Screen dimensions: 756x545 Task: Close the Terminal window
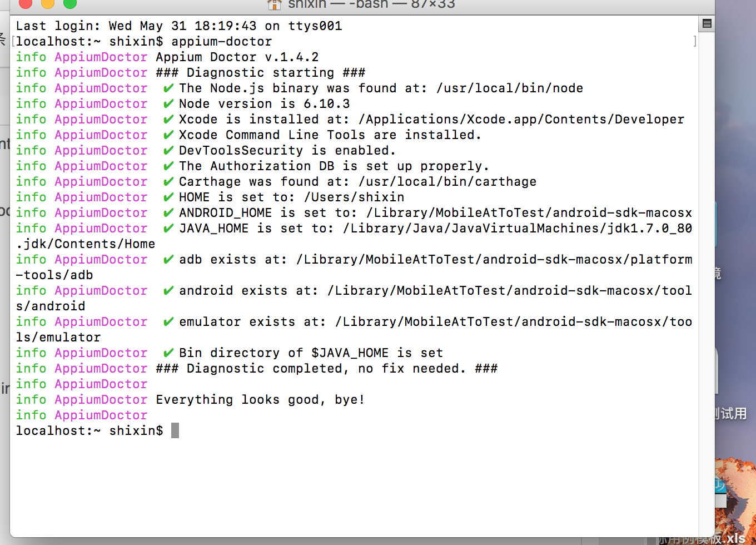tap(26, 3)
